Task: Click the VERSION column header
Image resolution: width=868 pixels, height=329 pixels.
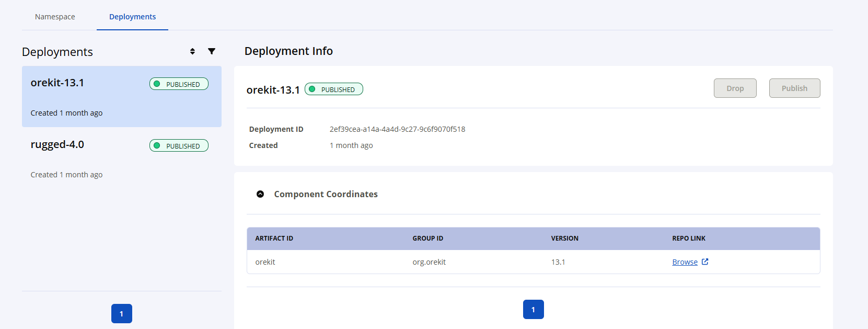Action: tap(564, 239)
